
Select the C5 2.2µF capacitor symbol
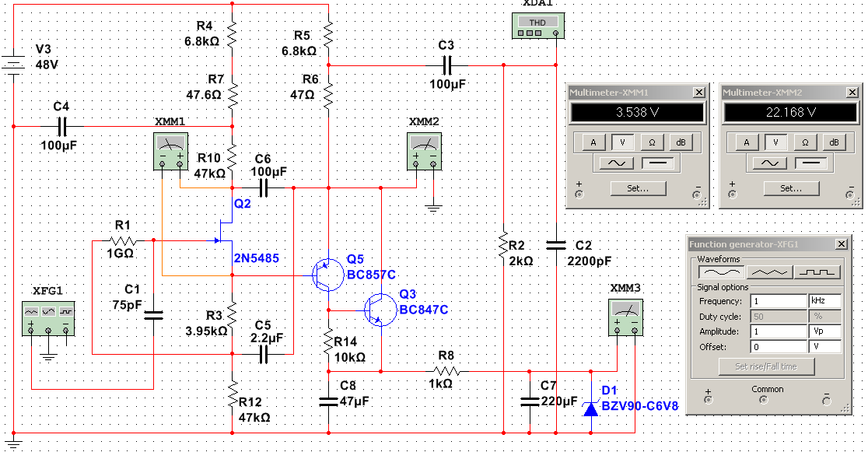(264, 354)
